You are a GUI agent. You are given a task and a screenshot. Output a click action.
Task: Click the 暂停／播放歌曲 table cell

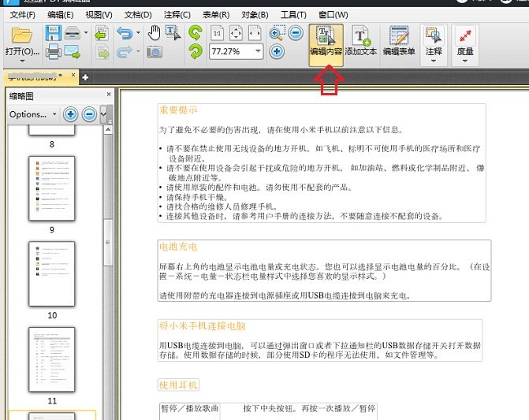click(190, 408)
